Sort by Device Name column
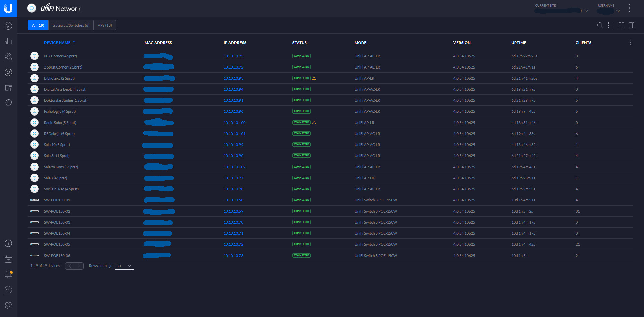 (x=59, y=43)
